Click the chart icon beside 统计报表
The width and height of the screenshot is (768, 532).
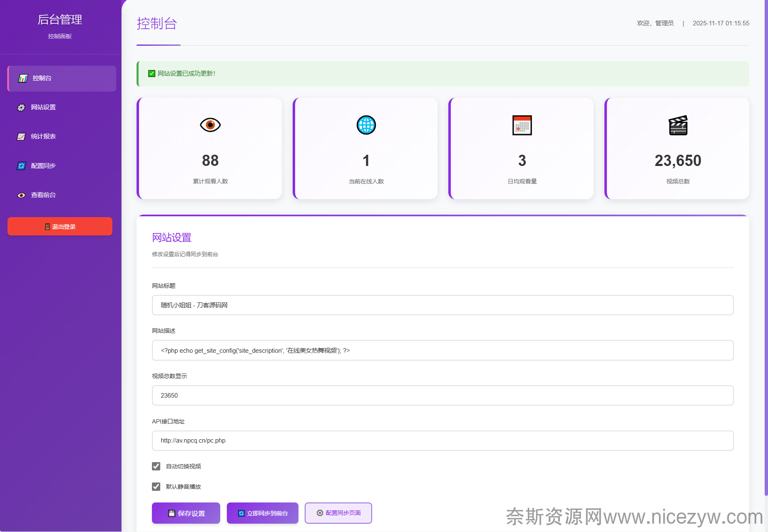(x=21, y=137)
